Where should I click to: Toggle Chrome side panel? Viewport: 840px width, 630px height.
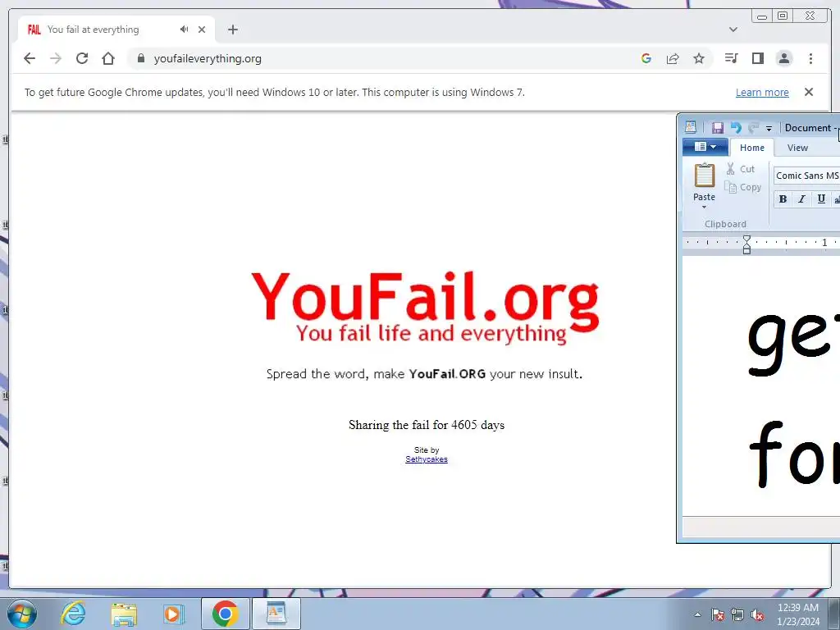click(x=757, y=58)
